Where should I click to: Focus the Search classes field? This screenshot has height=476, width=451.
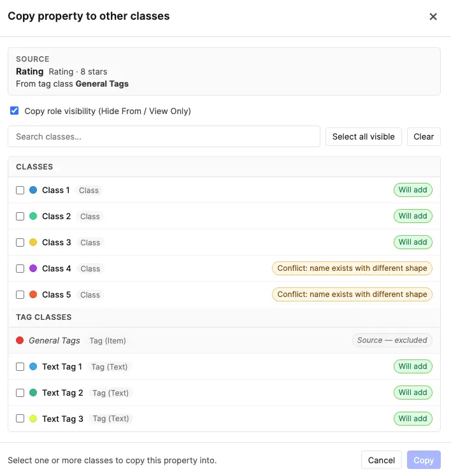pyautogui.click(x=164, y=136)
